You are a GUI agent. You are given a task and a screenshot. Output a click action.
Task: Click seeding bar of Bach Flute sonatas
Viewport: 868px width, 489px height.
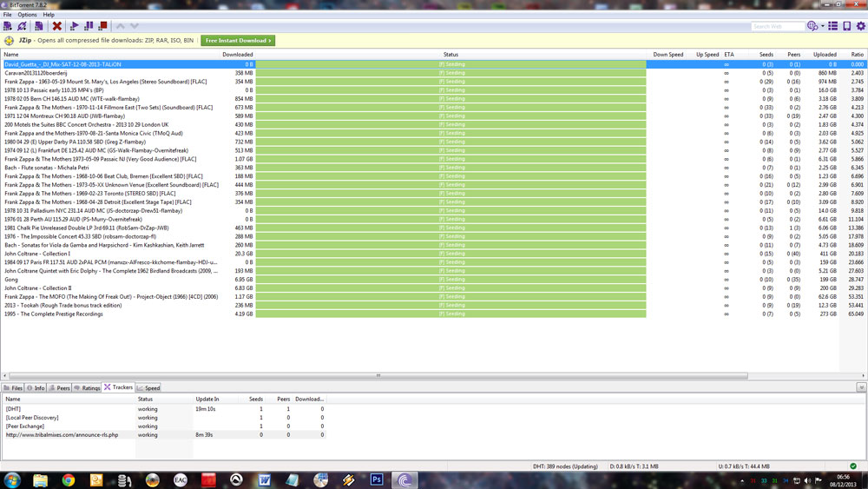[450, 168]
